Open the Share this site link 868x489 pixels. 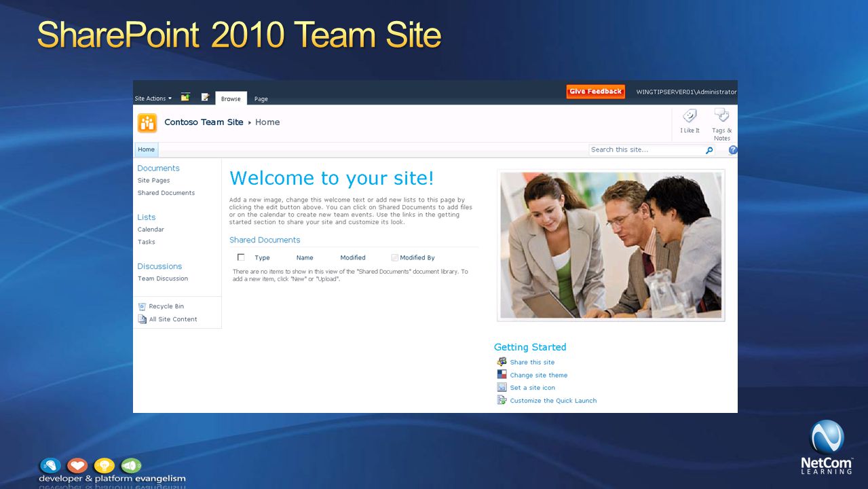(532, 363)
